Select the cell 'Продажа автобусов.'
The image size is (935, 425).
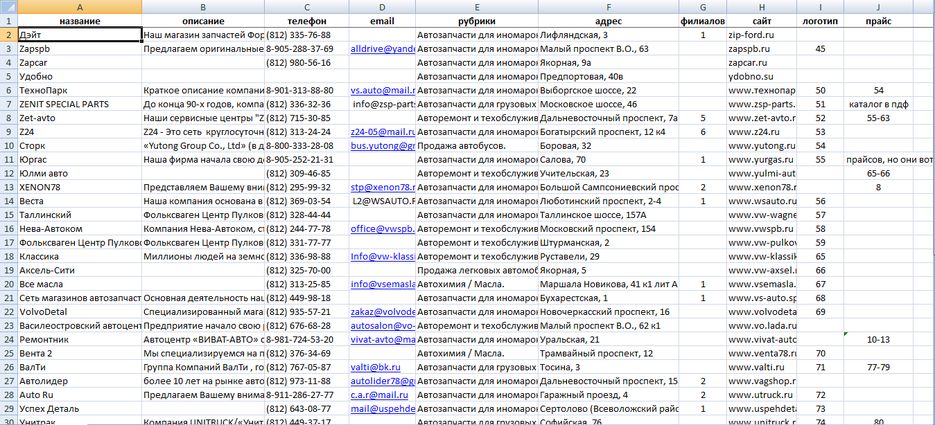[477, 145]
